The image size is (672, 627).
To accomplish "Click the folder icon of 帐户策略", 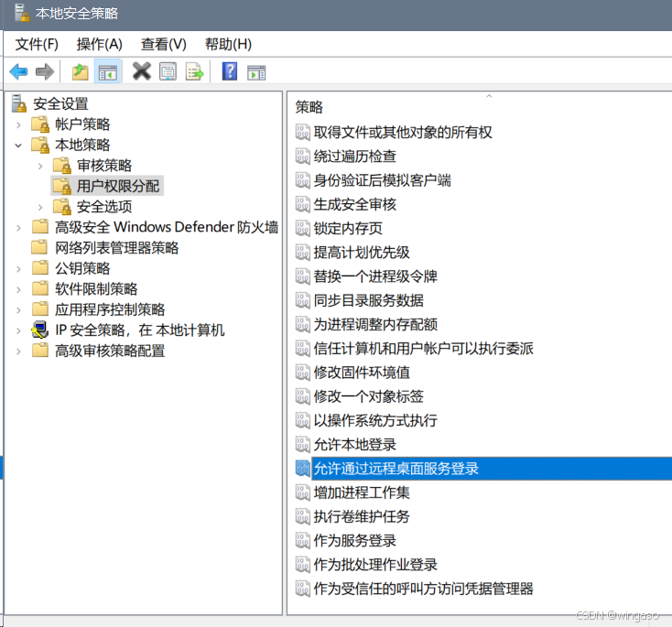I will coord(40,124).
